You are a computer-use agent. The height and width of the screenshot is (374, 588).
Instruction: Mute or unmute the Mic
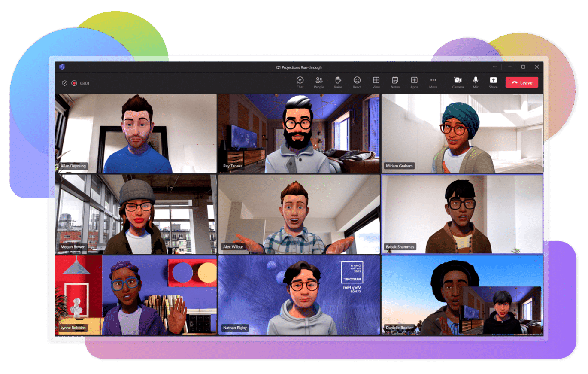pyautogui.click(x=476, y=81)
